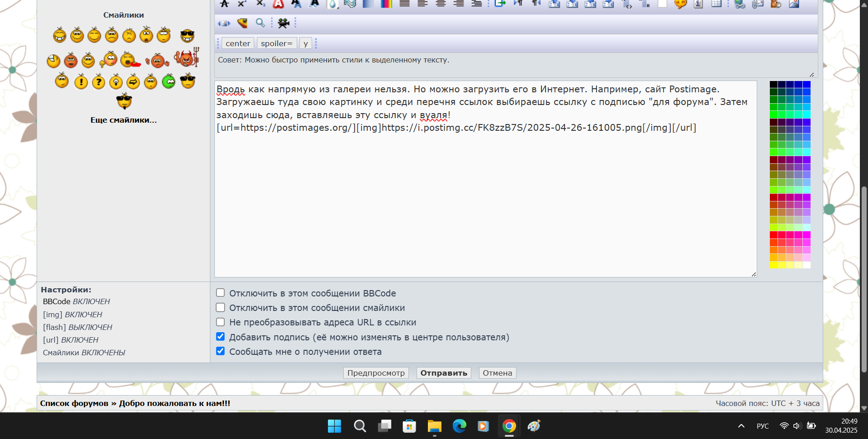Screen dimensions: 868x439
Task: Insert the grinning smiley with sunglasses
Action: pyautogui.click(x=187, y=36)
